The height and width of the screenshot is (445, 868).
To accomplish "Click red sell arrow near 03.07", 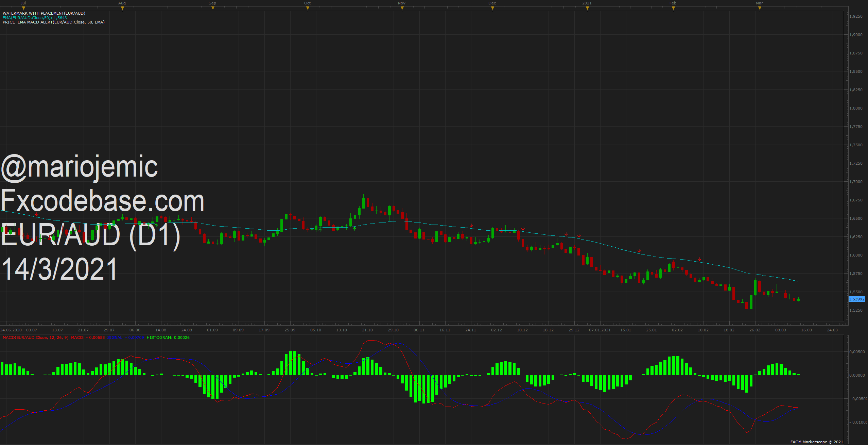I will click(x=37, y=214).
